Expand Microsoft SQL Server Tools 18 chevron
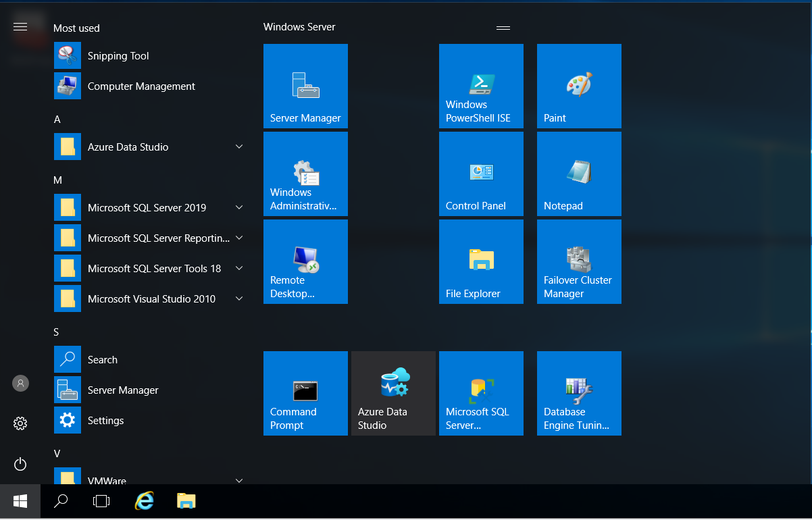Screen dimensions: 812x520 point(239,268)
